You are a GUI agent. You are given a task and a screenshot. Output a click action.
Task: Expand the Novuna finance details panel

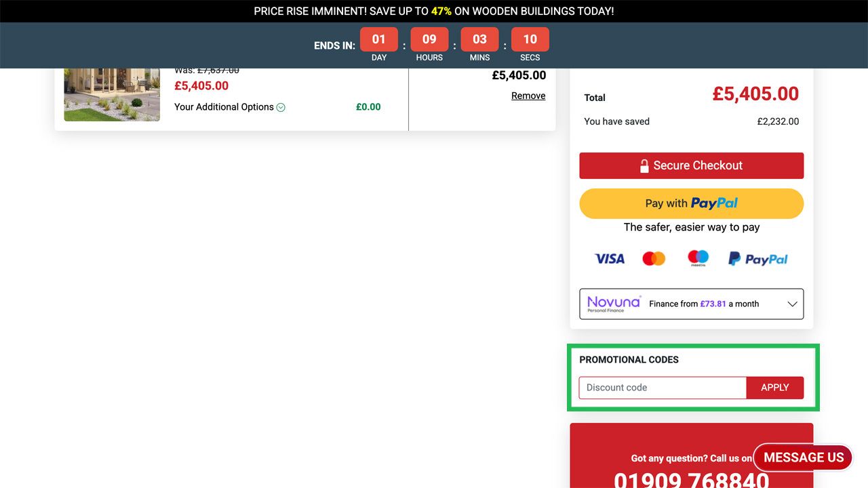coord(691,304)
